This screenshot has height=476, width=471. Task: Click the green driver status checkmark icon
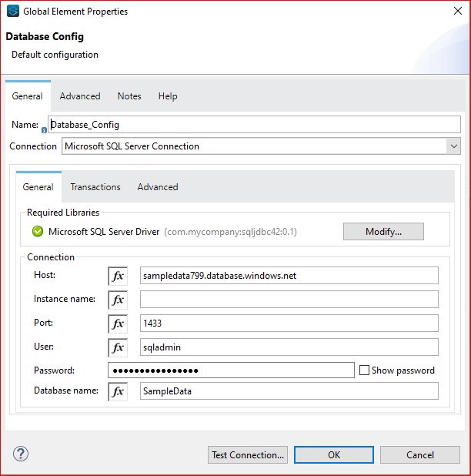38,231
